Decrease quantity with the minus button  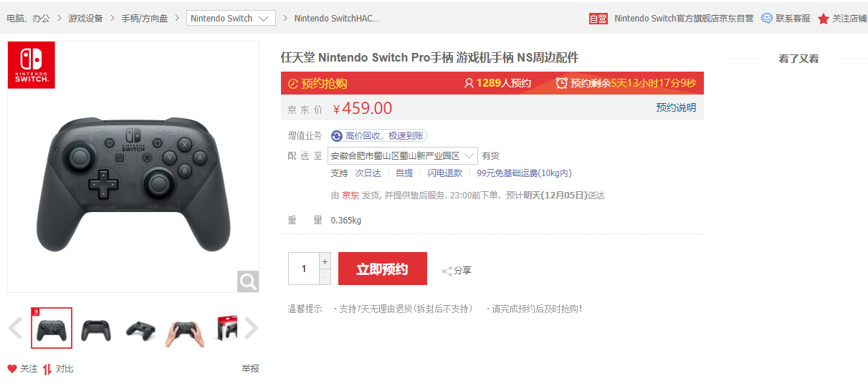(x=325, y=277)
